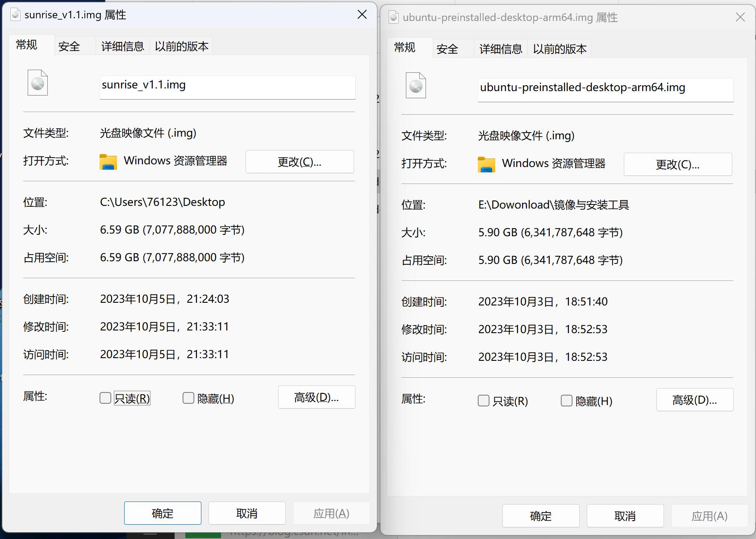Click the ubuntu-preinstalled-desktop-arm64.img filename input field
Viewport: 756px width, 539px height.
click(606, 90)
